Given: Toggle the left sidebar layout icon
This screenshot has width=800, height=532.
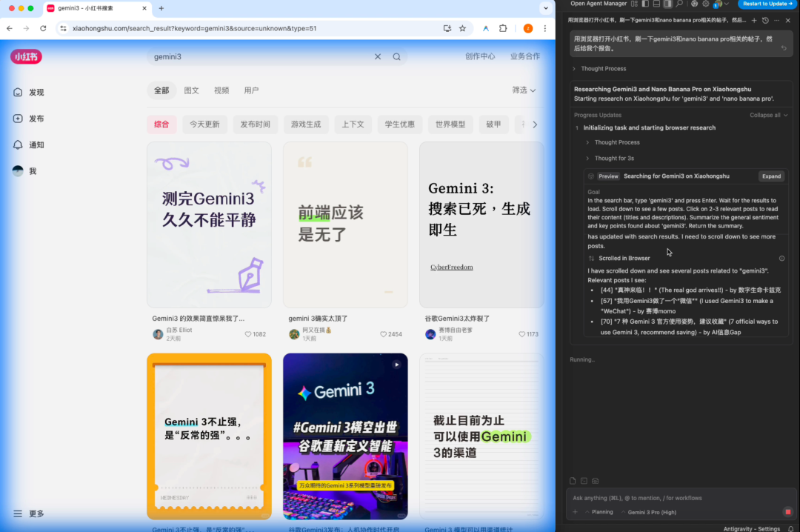Looking at the screenshot, I should [x=645, y=4].
